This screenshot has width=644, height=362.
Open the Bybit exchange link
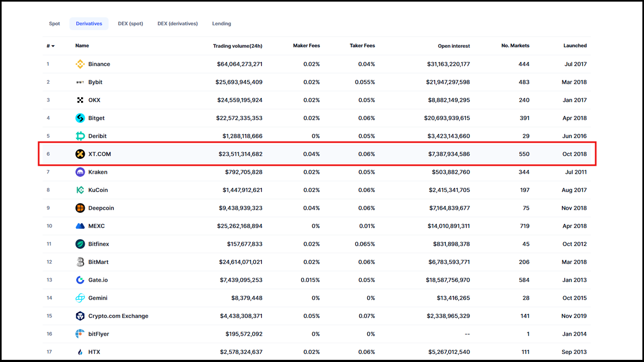96,82
